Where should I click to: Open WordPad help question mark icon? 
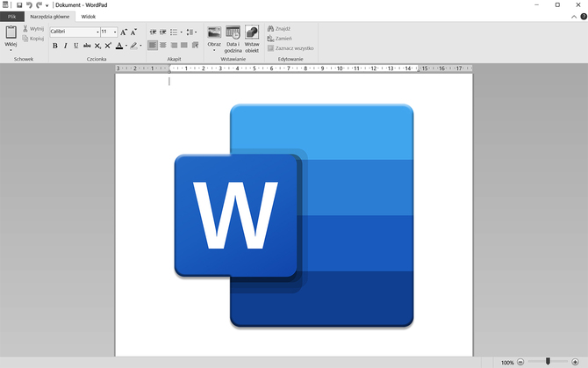(584, 17)
